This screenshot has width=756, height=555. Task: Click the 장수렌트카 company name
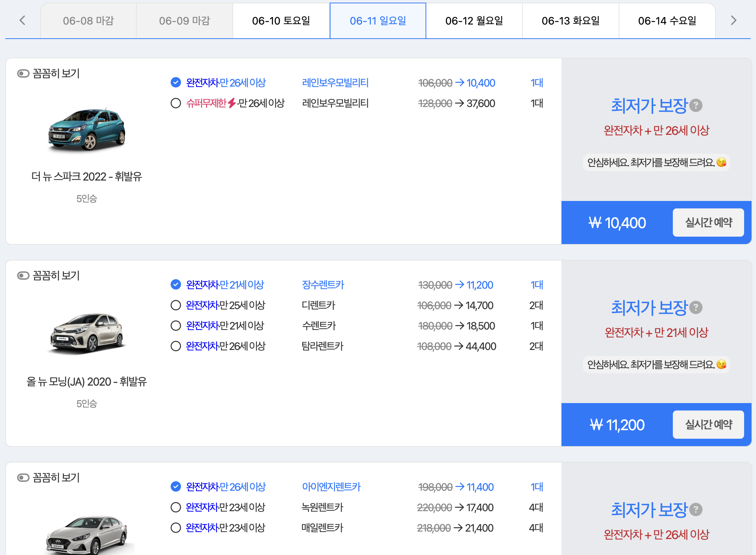(x=323, y=285)
